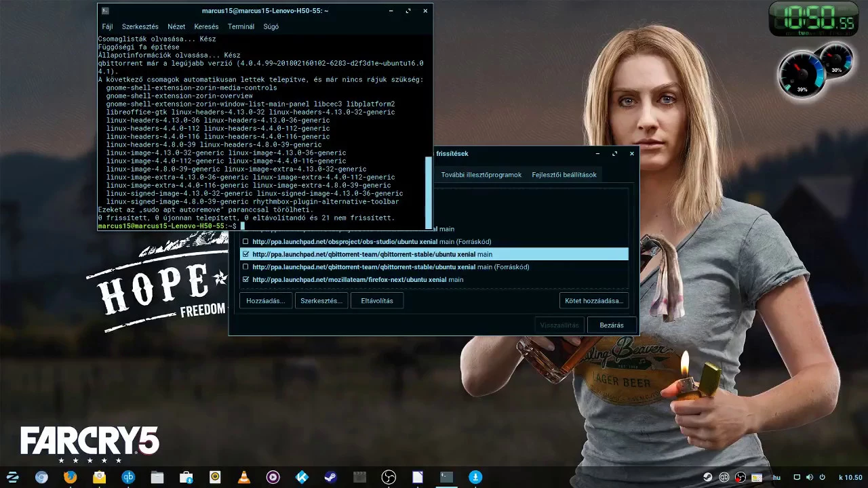Open the Terminál menu

241,26
